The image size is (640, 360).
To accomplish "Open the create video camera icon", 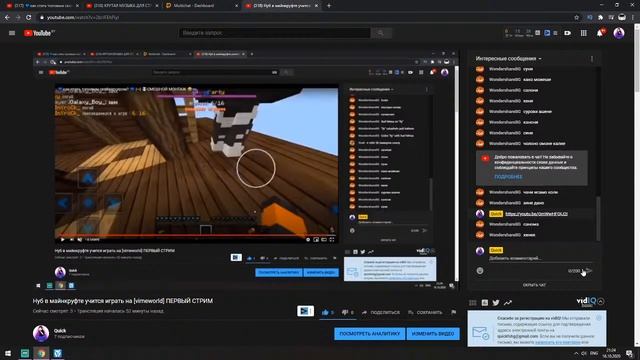I will [568, 33].
